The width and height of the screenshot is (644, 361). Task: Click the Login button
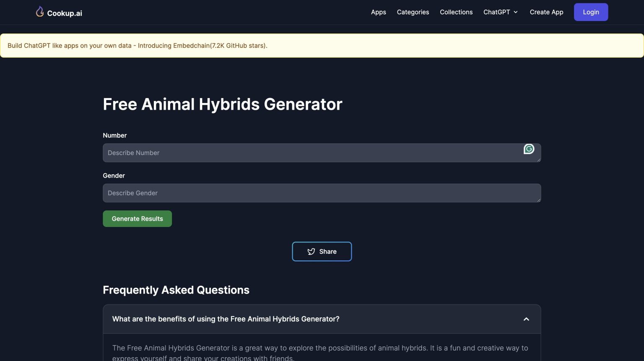click(591, 12)
